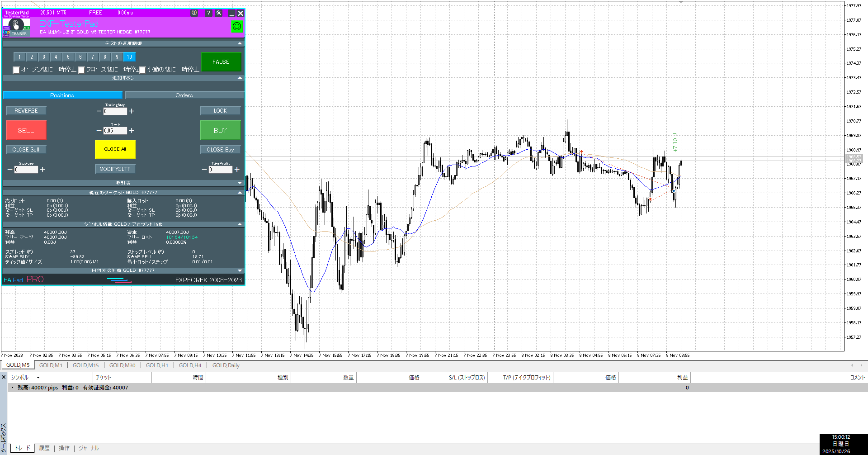Open help via the question mark icon
This screenshot has height=455, width=868.
[208, 13]
